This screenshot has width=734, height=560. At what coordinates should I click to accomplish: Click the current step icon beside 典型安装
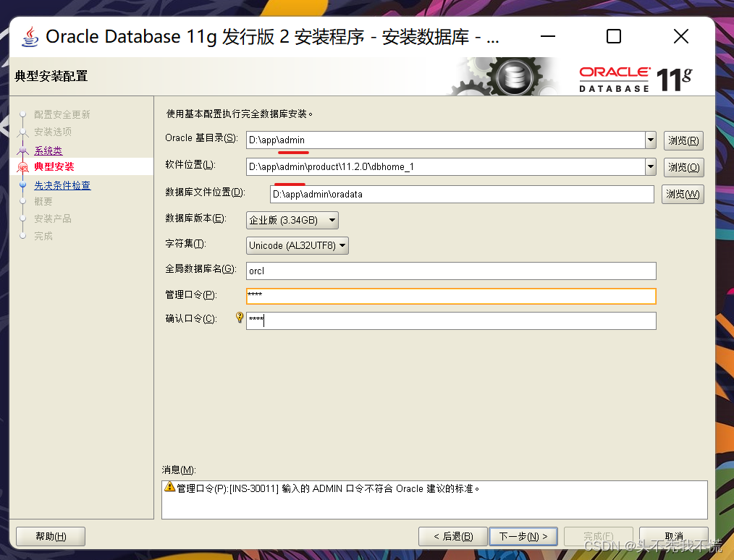point(22,166)
